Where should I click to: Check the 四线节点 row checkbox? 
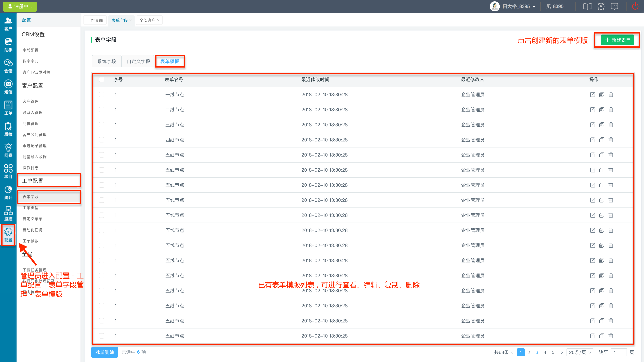101,140
